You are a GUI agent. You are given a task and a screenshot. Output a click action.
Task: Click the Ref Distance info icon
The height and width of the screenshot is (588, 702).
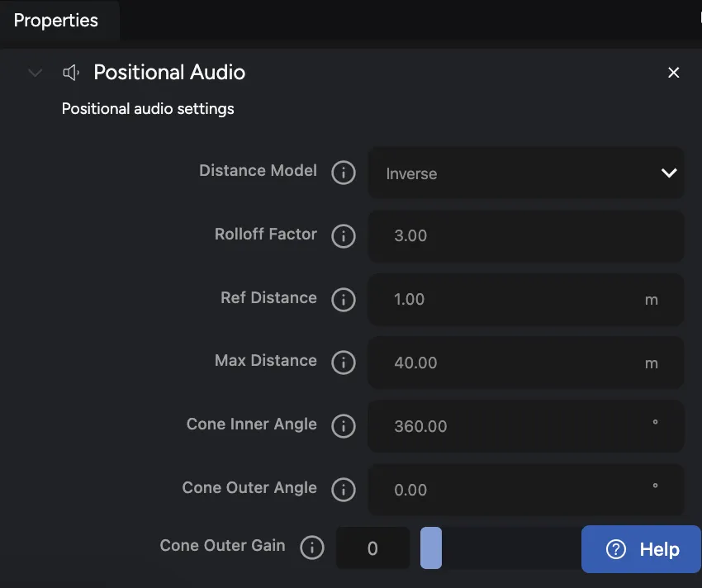pyautogui.click(x=343, y=300)
